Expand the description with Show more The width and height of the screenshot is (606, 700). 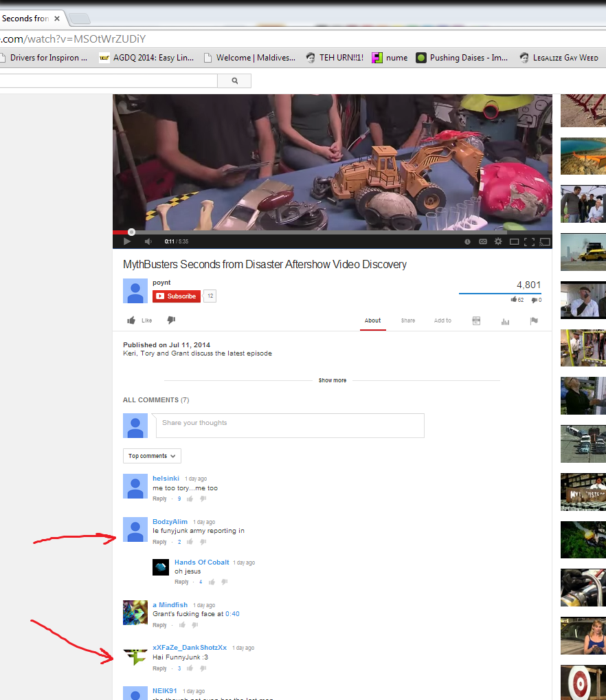pyautogui.click(x=333, y=380)
